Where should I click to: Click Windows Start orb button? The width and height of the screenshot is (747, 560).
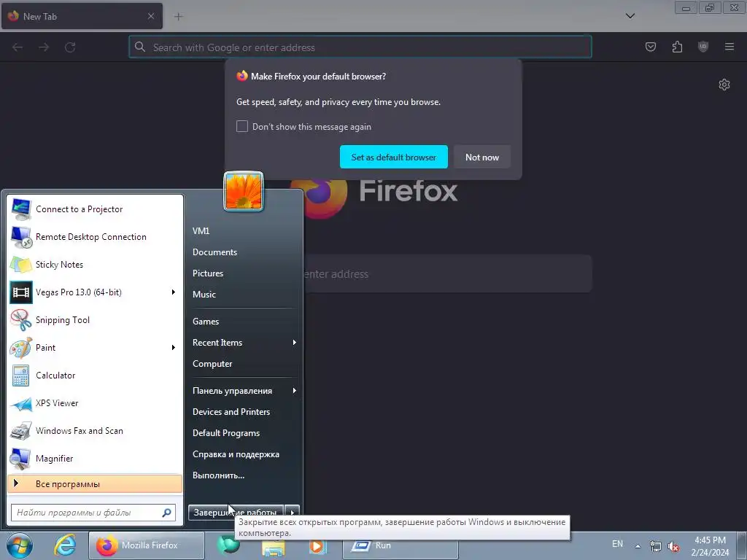coord(20,545)
